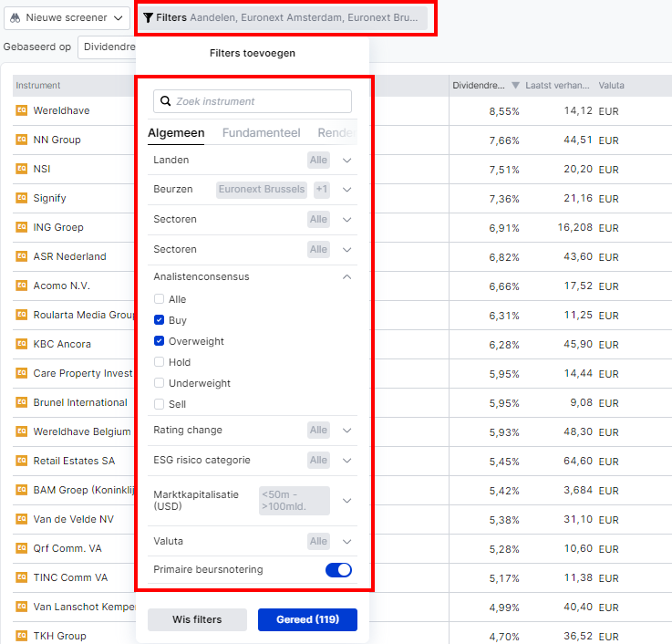This screenshot has width=672, height=644.
Task: Expand the Landen filter
Action: [347, 161]
